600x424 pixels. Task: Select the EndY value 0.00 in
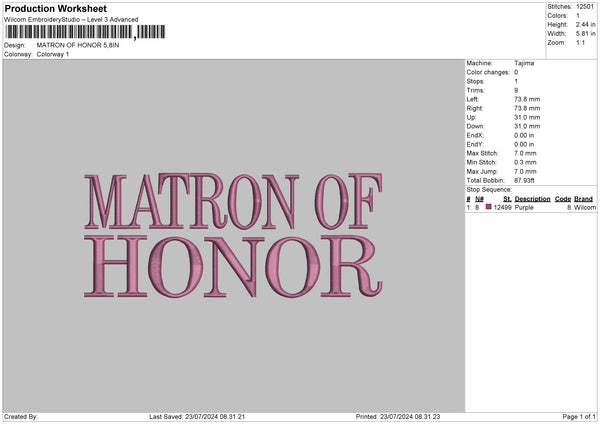click(x=524, y=144)
